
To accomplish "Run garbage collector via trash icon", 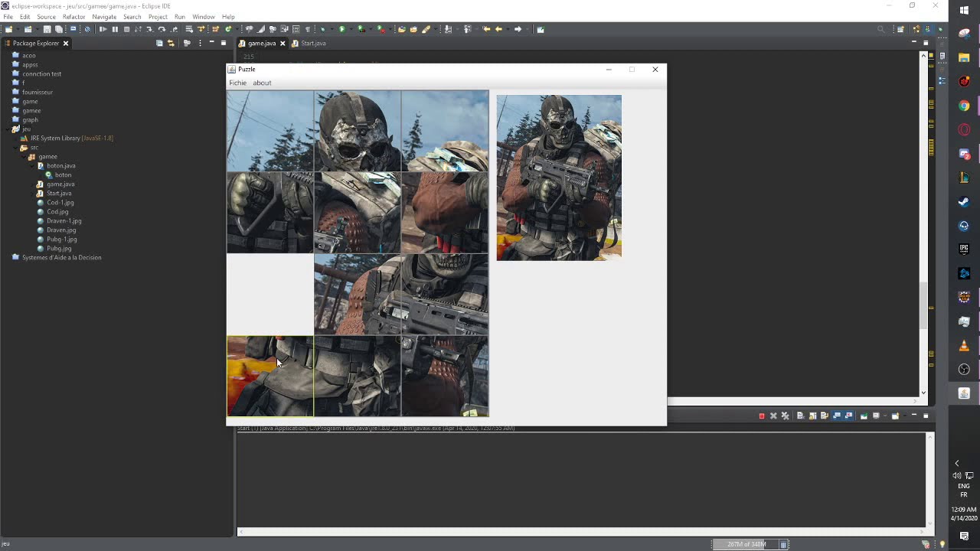I will [783, 544].
